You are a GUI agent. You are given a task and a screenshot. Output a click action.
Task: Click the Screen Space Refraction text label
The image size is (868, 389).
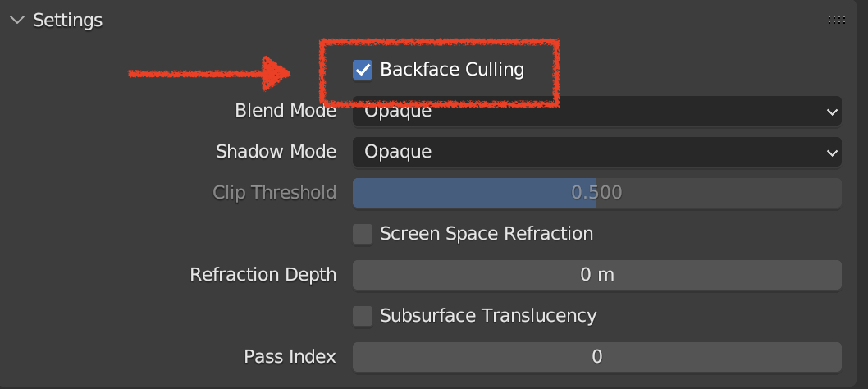[x=487, y=234]
